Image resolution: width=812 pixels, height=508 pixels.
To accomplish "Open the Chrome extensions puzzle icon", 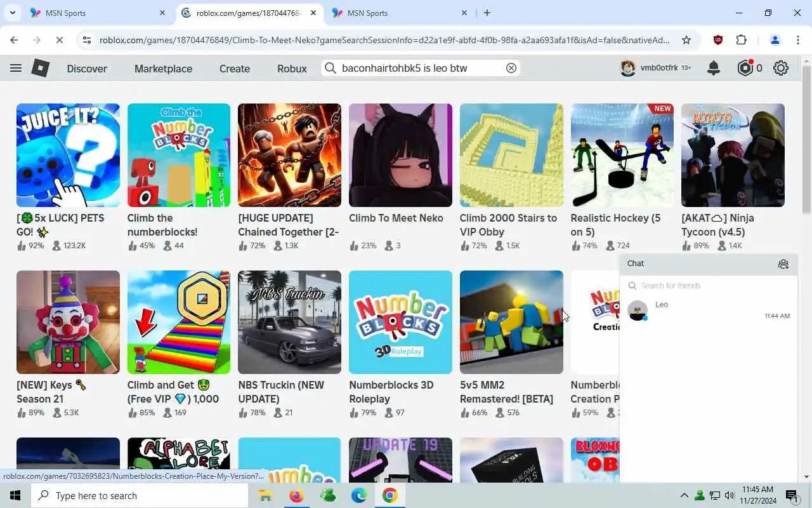I will tap(741, 40).
